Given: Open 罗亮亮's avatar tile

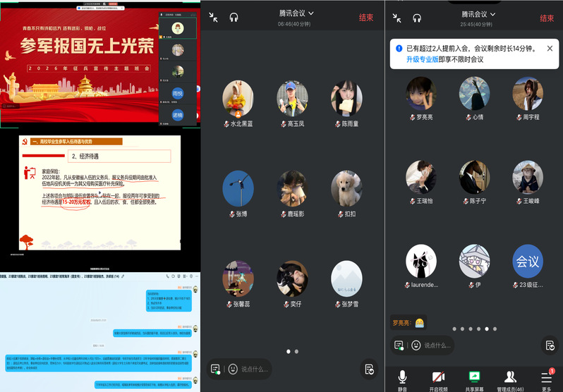Looking at the screenshot, I should 420,93.
